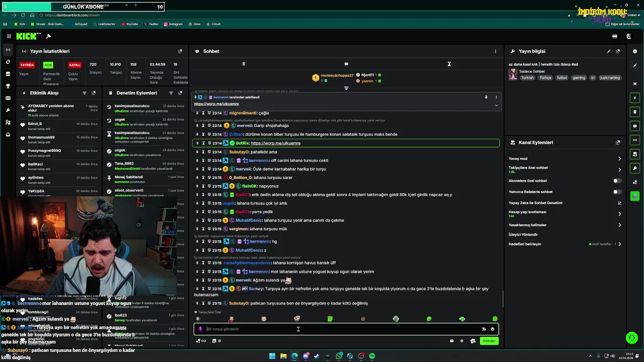
Task: Click İzleyici Yönlendir option
Action: [523, 234]
